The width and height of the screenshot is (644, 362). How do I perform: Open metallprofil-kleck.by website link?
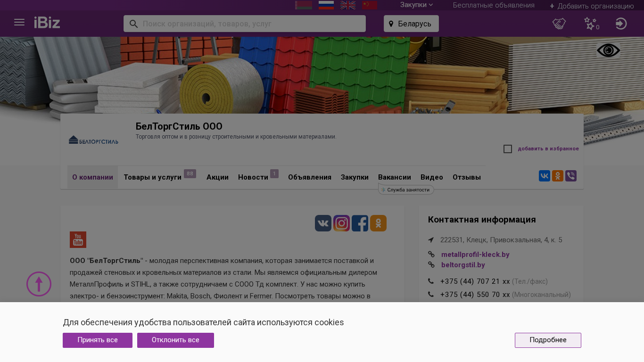pyautogui.click(x=475, y=255)
